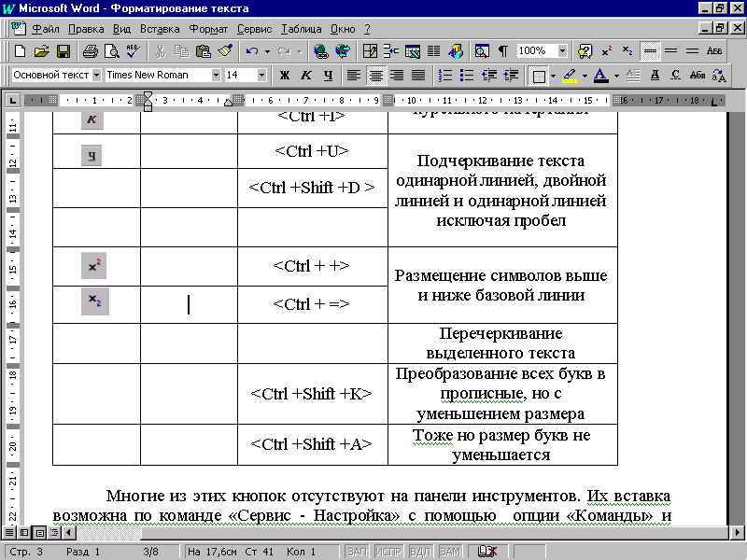Open the Правка menu
Viewport: 747px width, 560px height.
86,29
